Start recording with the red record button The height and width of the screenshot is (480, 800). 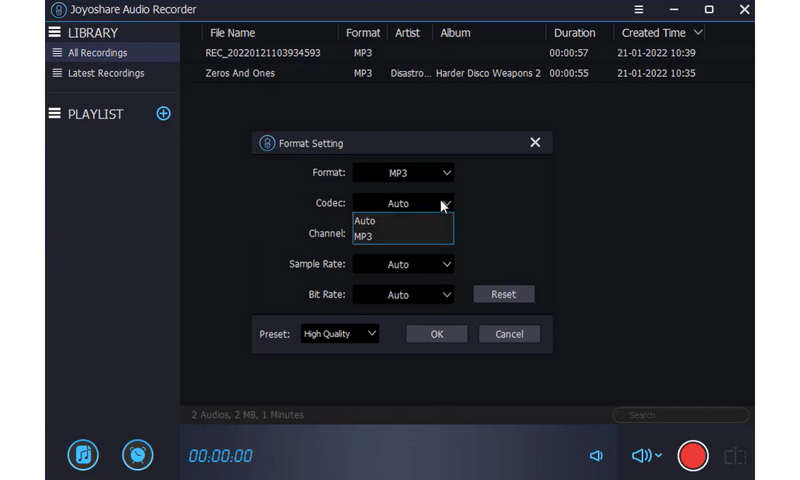[x=692, y=455]
